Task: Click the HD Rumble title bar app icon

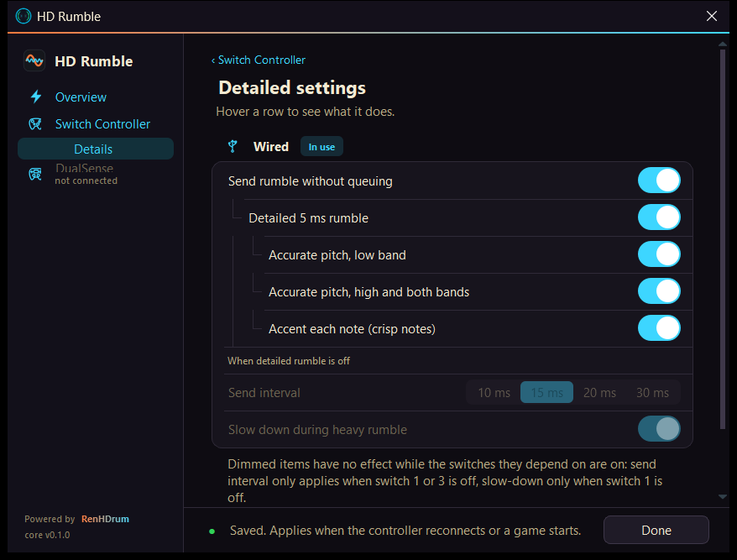Action: pyautogui.click(x=24, y=17)
